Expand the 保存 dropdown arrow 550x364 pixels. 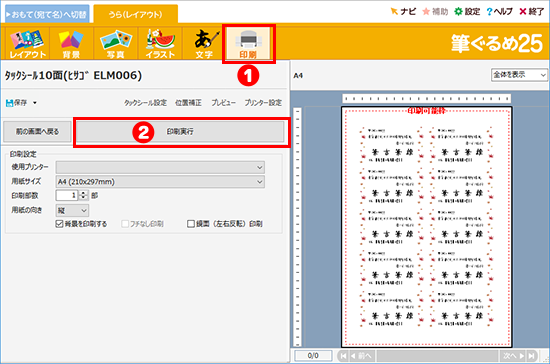click(35, 103)
